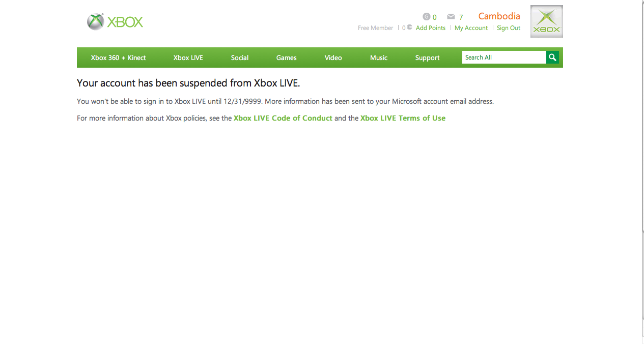The width and height of the screenshot is (644, 344).
Task: Open Xbox LIVE Terms of Use link
Action: click(403, 118)
